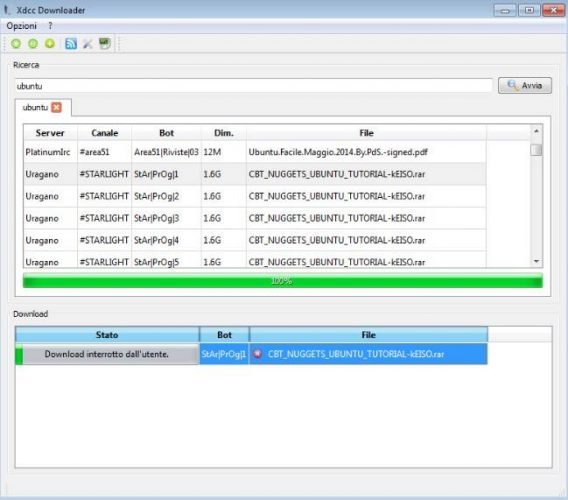Click the File column header in Download list
Viewport: 568px width, 500px height.
click(x=368, y=335)
